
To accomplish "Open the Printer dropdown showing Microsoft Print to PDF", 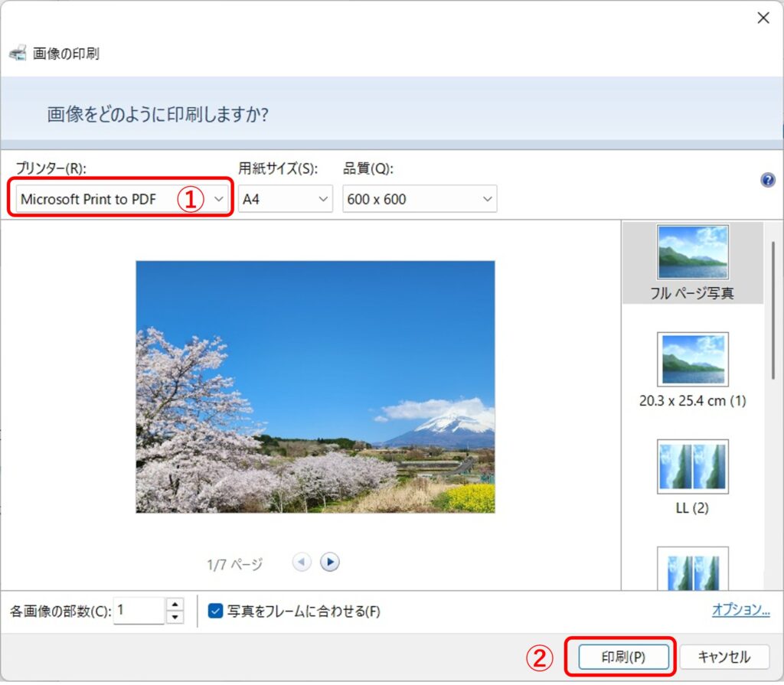I will pos(122,199).
